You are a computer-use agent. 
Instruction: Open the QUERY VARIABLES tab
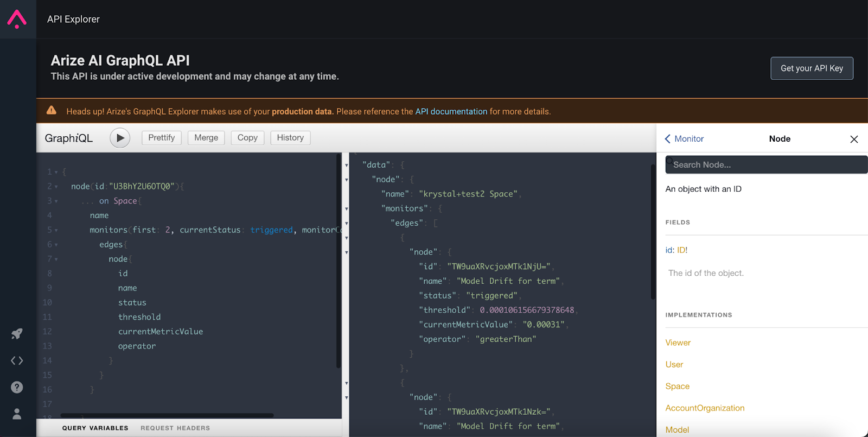95,428
